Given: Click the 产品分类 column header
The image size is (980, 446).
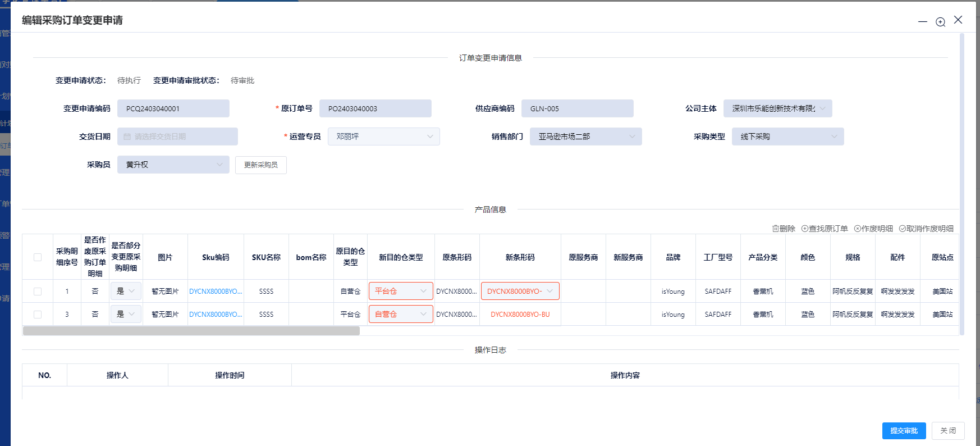Looking at the screenshot, I should pyautogui.click(x=763, y=257).
